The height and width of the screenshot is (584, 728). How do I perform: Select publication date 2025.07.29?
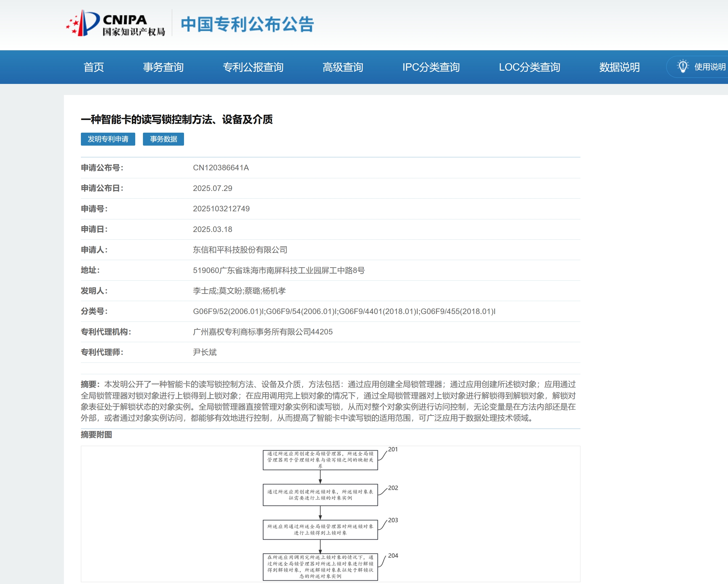212,188
